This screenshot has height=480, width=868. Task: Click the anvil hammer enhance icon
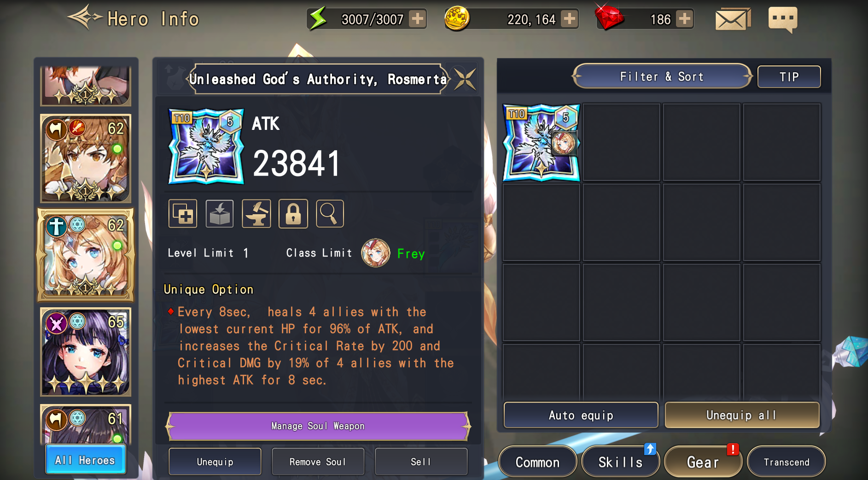(x=256, y=214)
